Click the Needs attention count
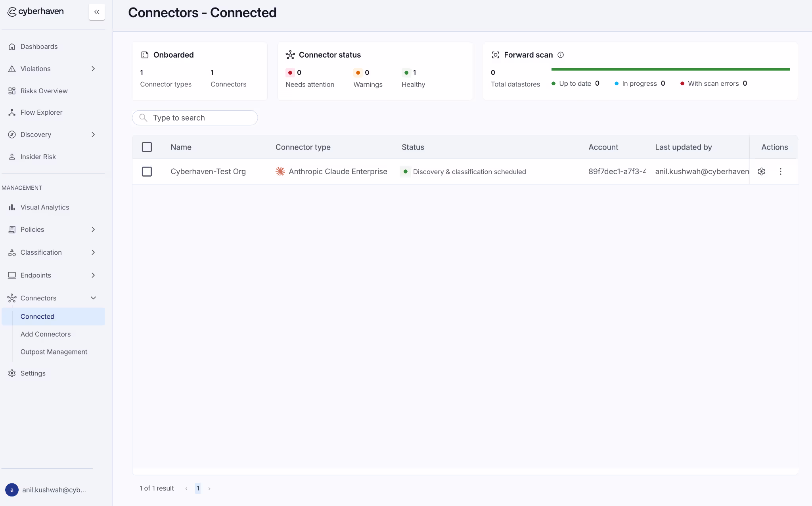Image resolution: width=812 pixels, height=506 pixels. 299,73
